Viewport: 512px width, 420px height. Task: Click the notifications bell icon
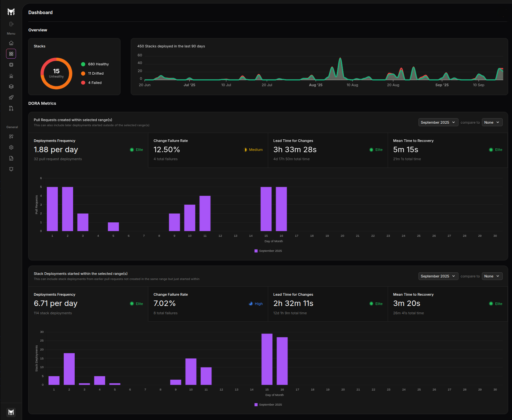(11, 169)
